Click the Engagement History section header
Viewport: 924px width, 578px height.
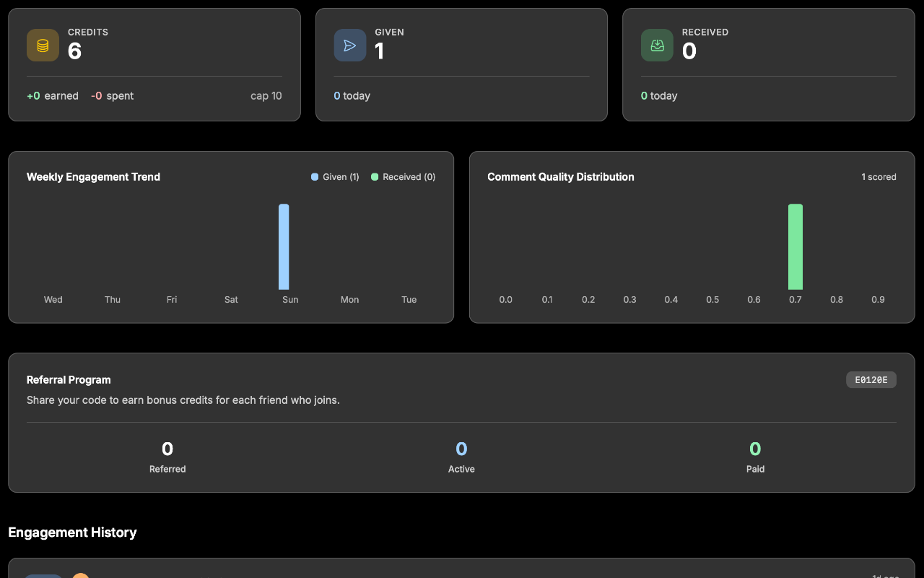[x=72, y=532]
